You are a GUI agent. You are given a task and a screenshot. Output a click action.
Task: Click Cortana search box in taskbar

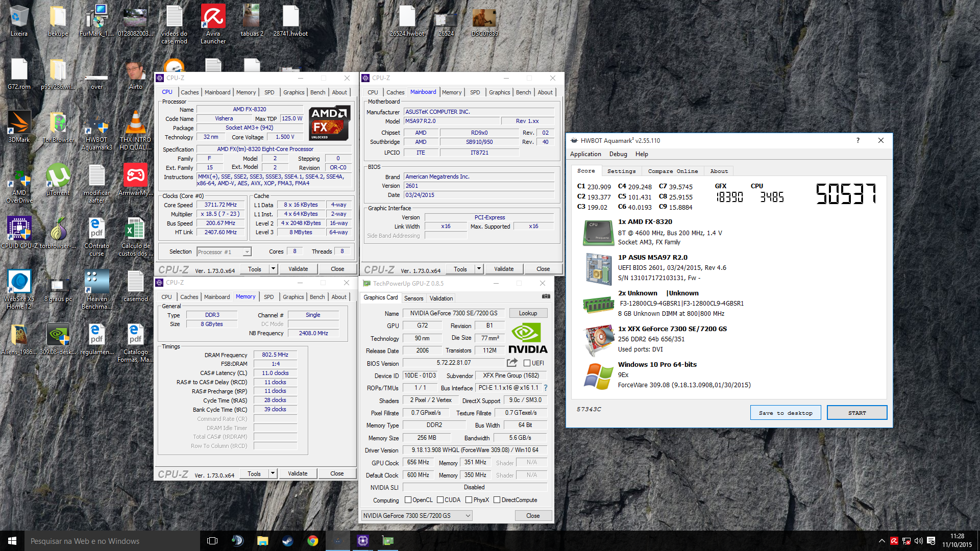tap(112, 541)
